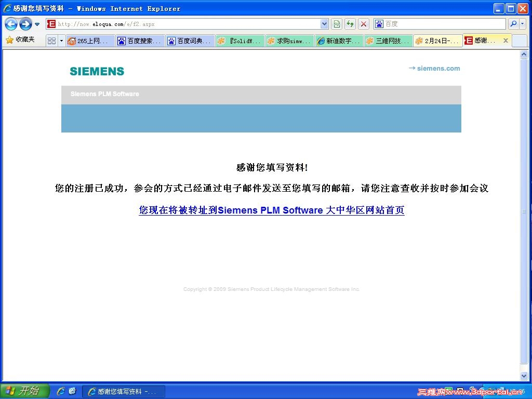
Task: Close the Internet Explorer window
Action: 523,8
